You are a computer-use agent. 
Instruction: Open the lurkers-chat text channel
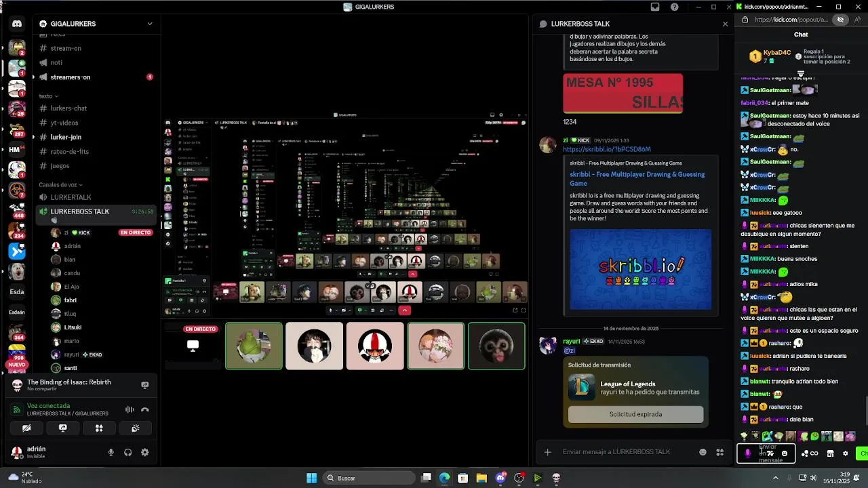pyautogui.click(x=68, y=108)
